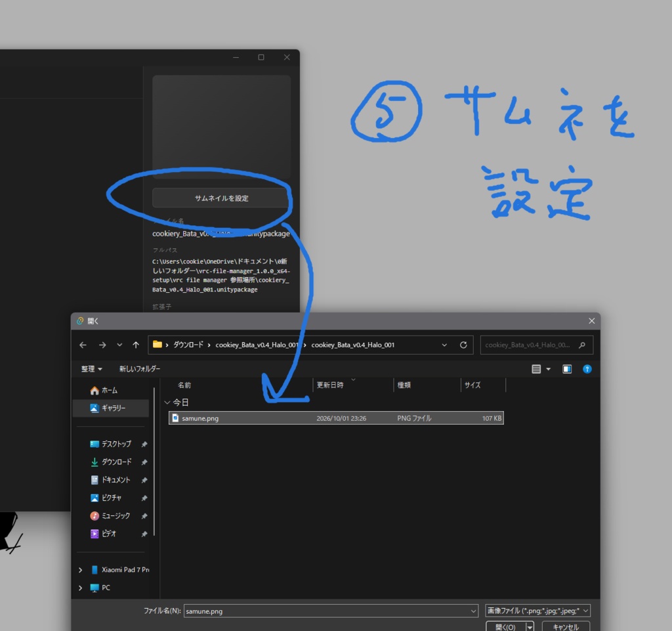Click the pin icon beside ピクチャ
672x631 pixels.
tap(144, 498)
